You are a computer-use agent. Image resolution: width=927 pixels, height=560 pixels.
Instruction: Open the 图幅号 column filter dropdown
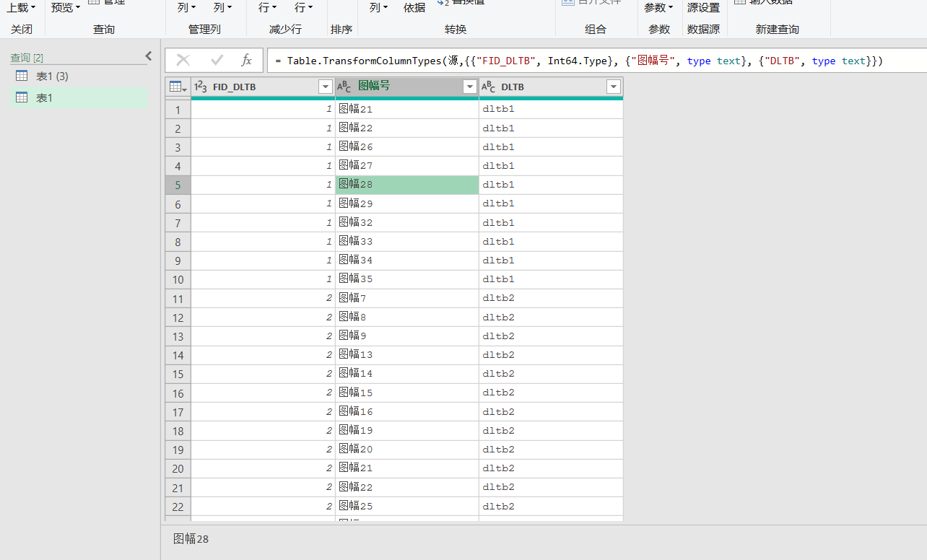[470, 87]
